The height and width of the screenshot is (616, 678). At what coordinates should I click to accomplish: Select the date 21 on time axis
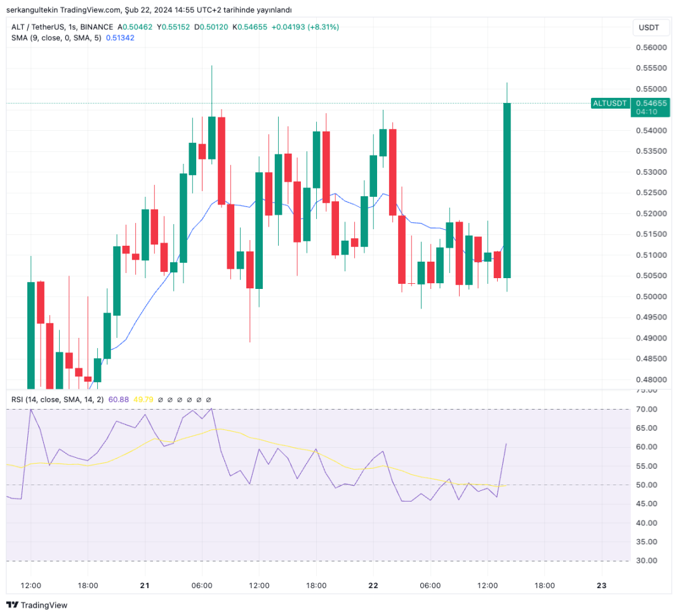[145, 586]
